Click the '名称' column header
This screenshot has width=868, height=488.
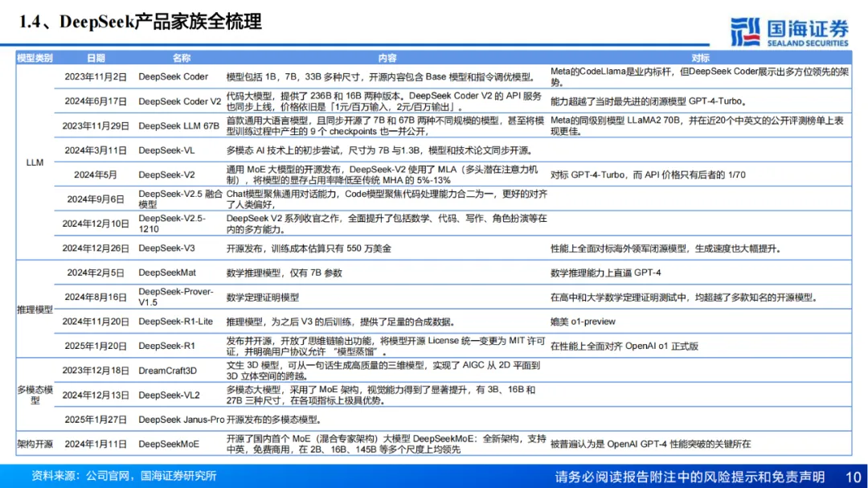click(x=181, y=58)
